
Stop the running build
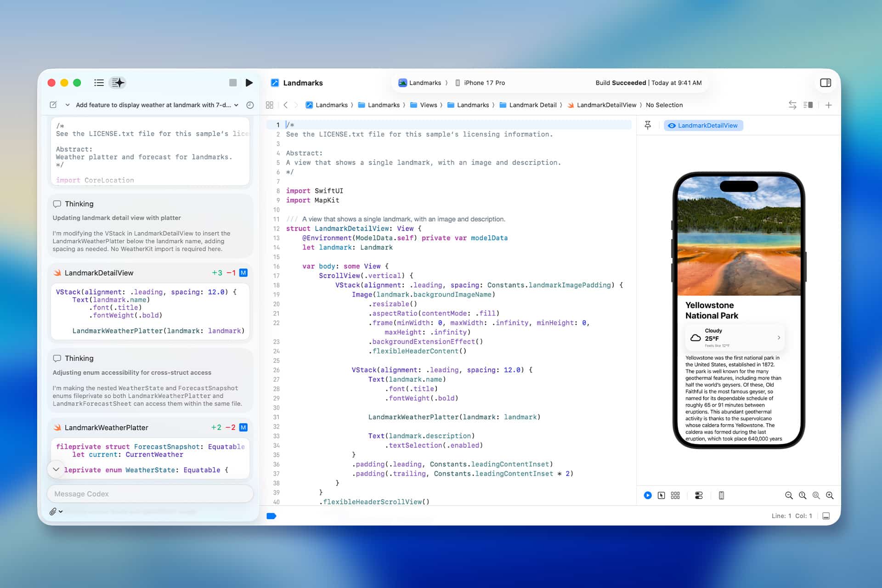233,83
